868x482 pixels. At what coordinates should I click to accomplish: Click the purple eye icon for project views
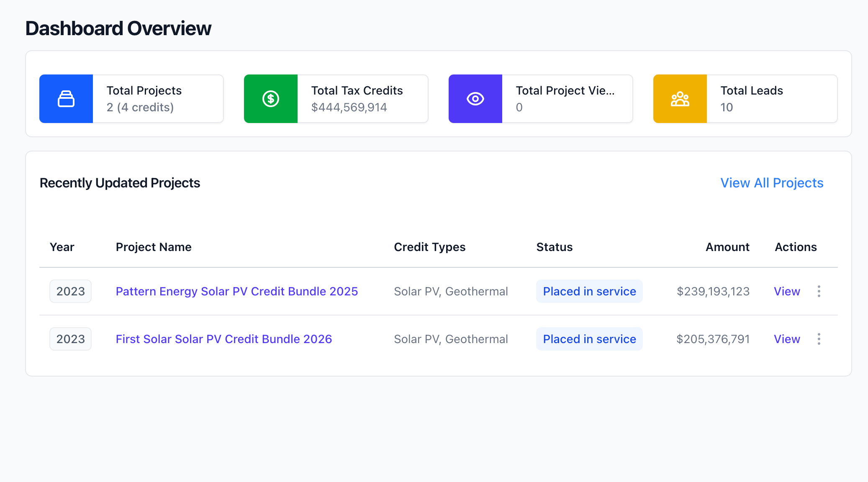coord(475,99)
